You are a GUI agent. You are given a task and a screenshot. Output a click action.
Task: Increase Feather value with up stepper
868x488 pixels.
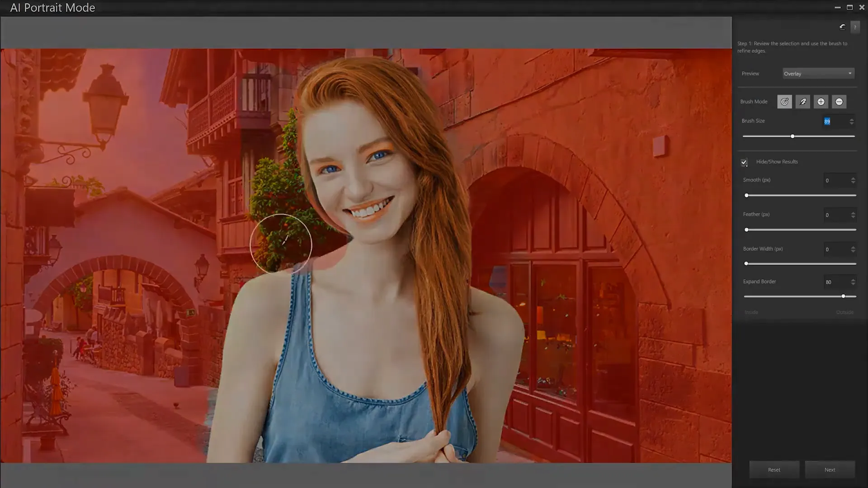(x=853, y=213)
